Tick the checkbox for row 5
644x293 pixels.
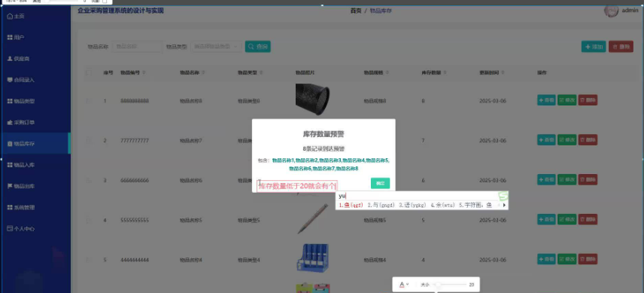(x=89, y=260)
